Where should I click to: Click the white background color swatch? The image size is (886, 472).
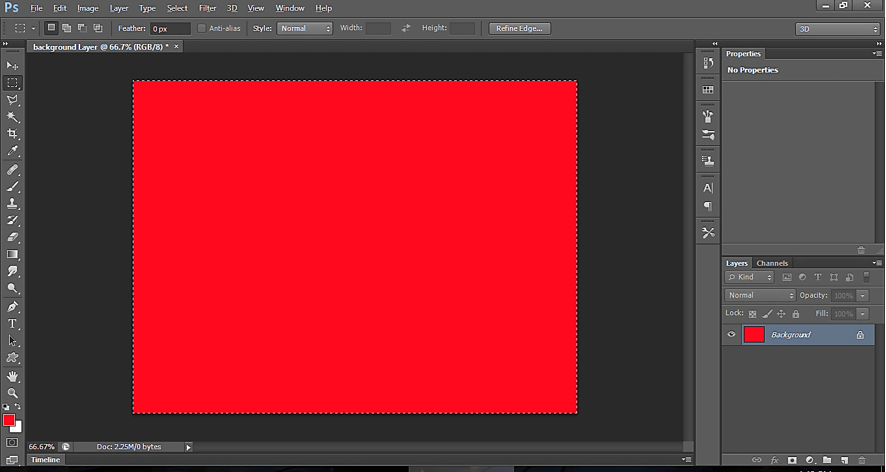tap(18, 427)
